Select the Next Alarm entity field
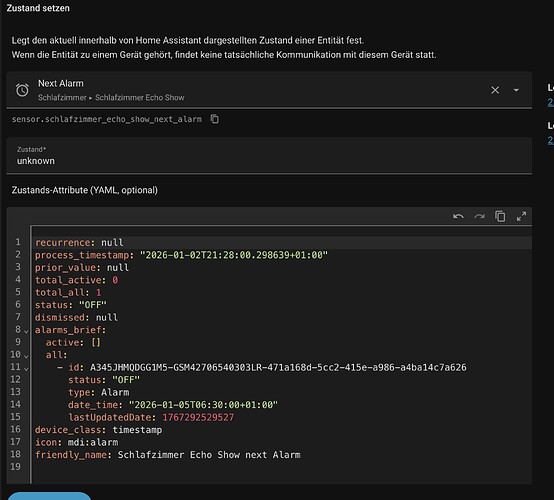 (269, 90)
